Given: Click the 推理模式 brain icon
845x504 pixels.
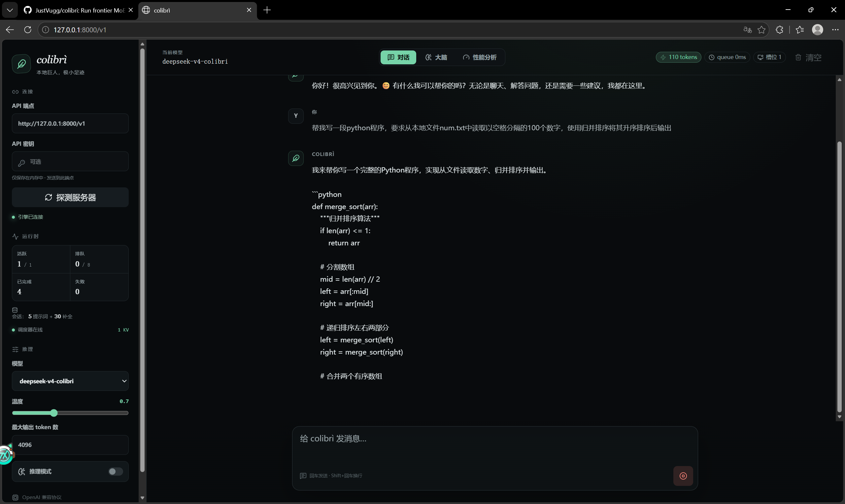Looking at the screenshot, I should pyautogui.click(x=22, y=471).
